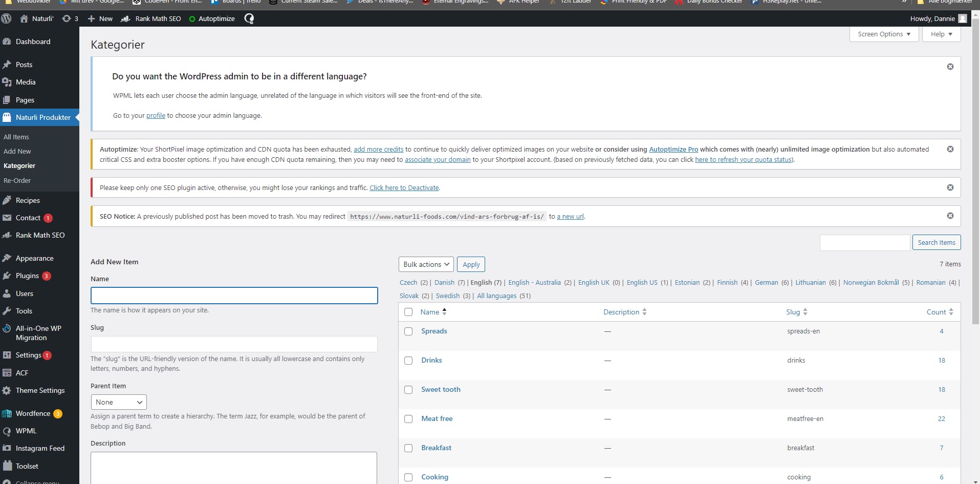Click the Wordfence shield icon
This screenshot has width=980, height=484.
[x=7, y=413]
